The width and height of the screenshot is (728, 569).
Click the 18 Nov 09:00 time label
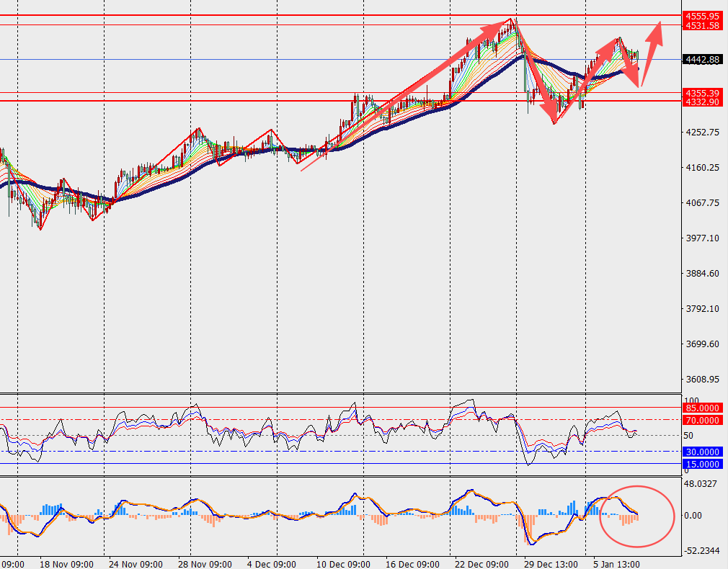tap(65, 564)
